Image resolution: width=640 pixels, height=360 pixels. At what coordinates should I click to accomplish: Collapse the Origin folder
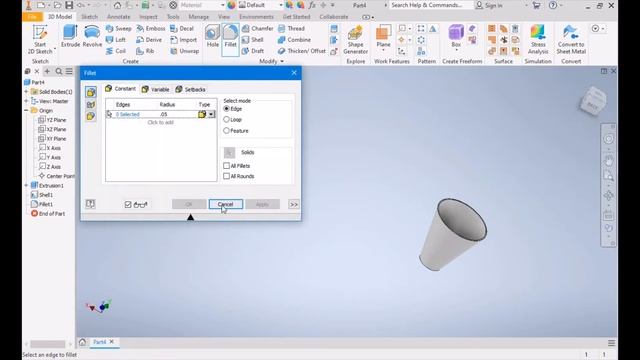point(27,111)
